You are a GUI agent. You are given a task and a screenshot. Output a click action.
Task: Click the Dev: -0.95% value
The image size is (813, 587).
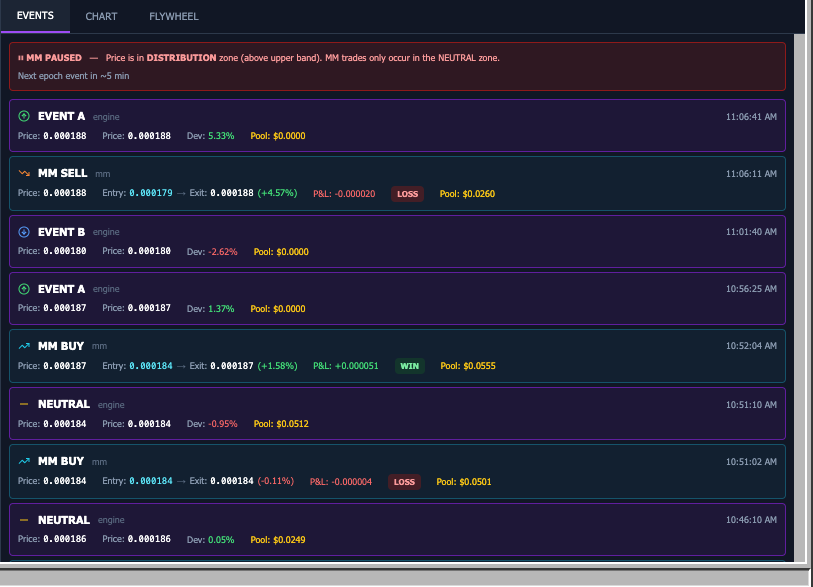212,424
